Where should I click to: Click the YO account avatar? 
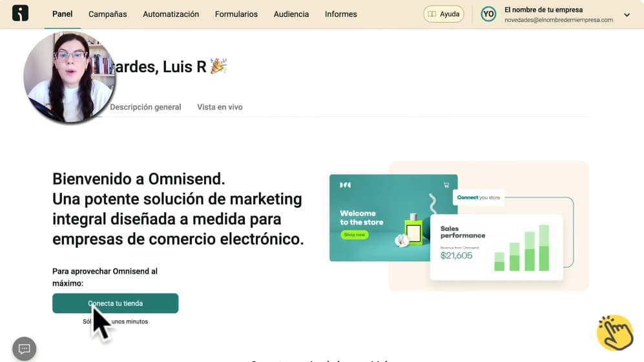488,14
